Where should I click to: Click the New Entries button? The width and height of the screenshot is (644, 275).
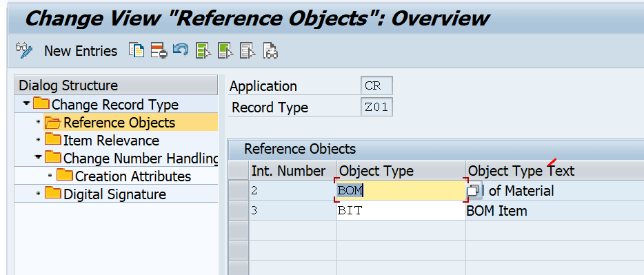(81, 51)
